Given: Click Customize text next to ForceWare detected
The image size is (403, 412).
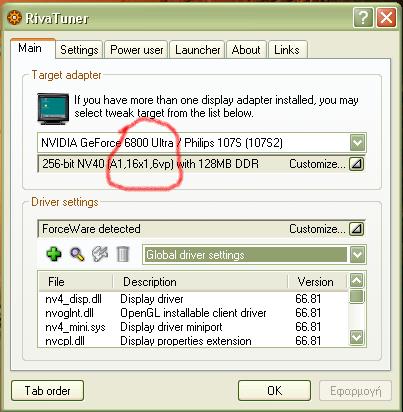Looking at the screenshot, I should tap(317, 229).
